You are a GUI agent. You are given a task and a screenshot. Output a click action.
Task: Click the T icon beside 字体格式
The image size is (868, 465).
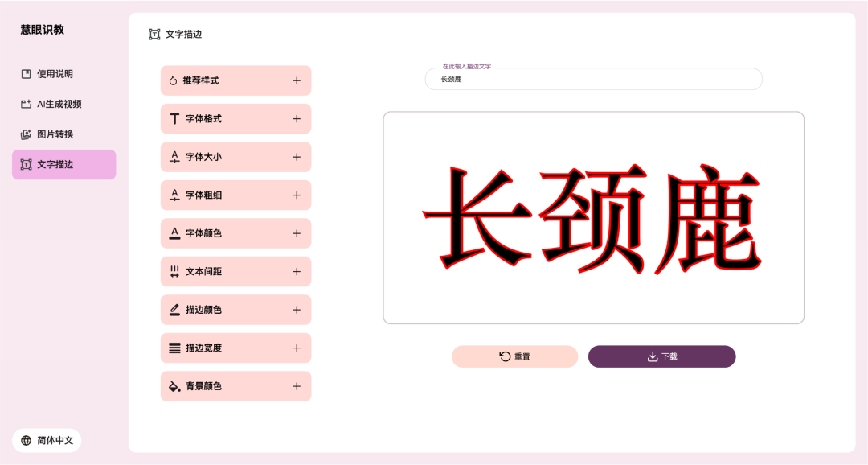[174, 119]
